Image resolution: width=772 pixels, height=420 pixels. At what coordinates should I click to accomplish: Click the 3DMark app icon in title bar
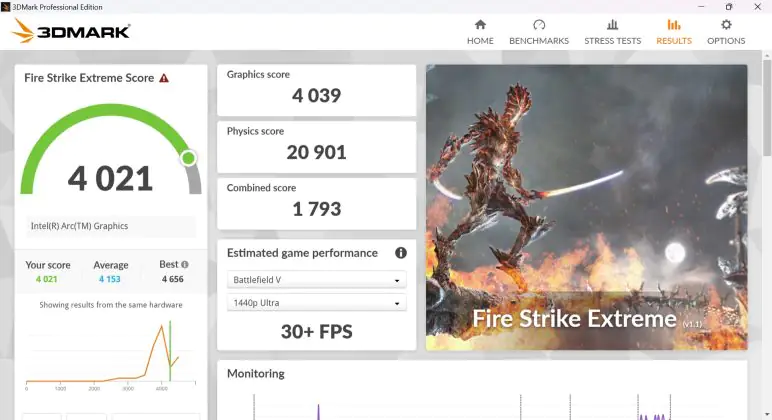coord(5,7)
